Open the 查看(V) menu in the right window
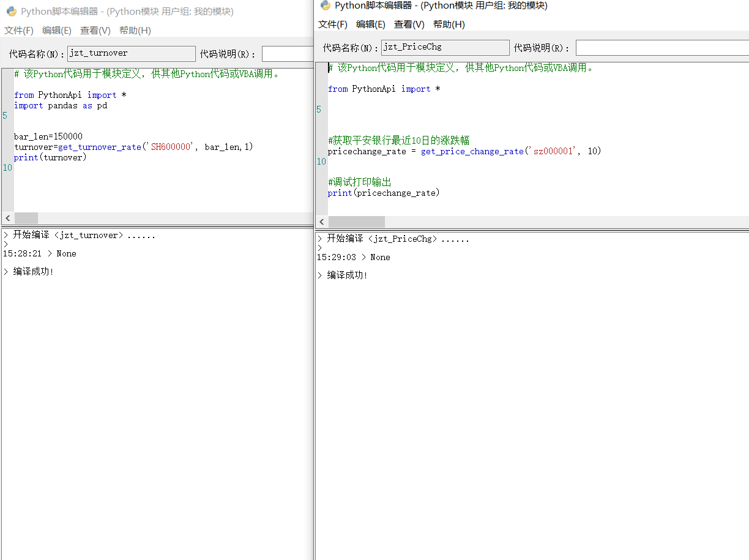 pyautogui.click(x=409, y=24)
